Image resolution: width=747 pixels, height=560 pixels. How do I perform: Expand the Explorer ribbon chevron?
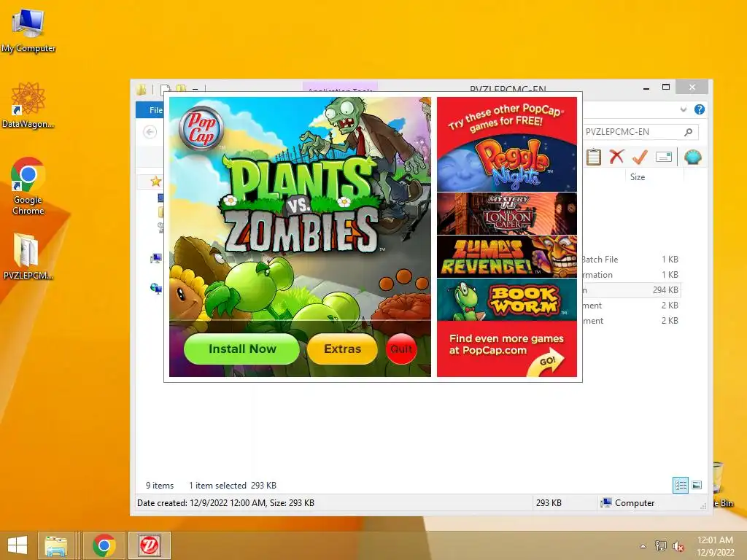pos(683,109)
